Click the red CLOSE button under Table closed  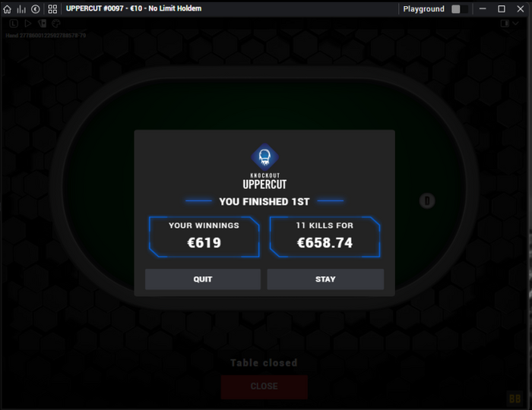point(264,386)
